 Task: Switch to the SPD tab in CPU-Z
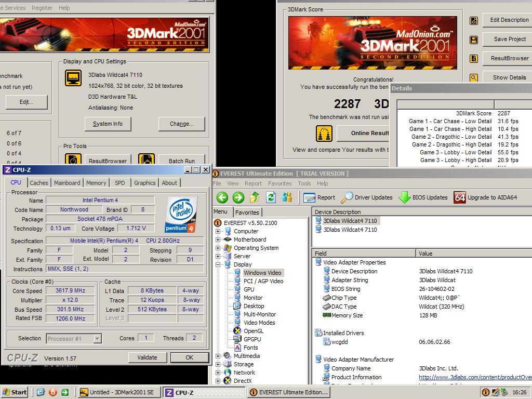(x=120, y=183)
